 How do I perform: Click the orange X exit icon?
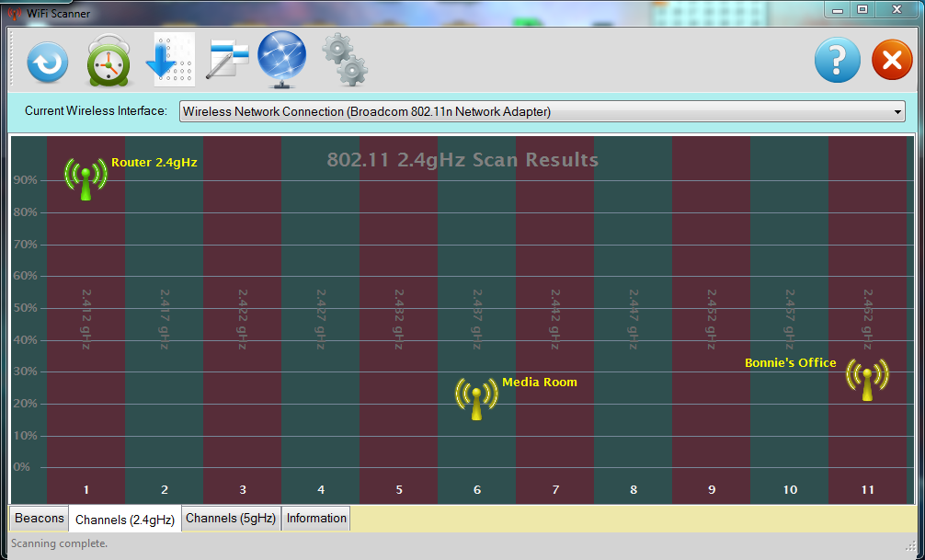(891, 62)
